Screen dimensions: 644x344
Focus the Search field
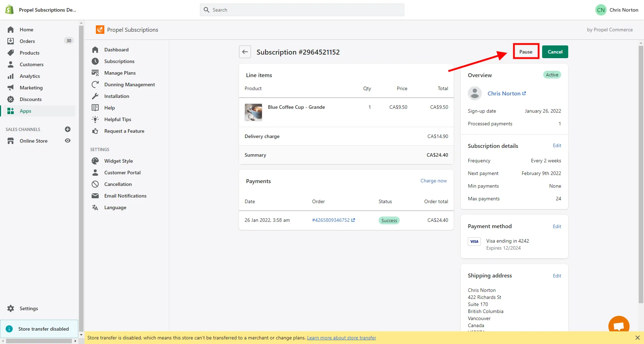[x=302, y=10]
